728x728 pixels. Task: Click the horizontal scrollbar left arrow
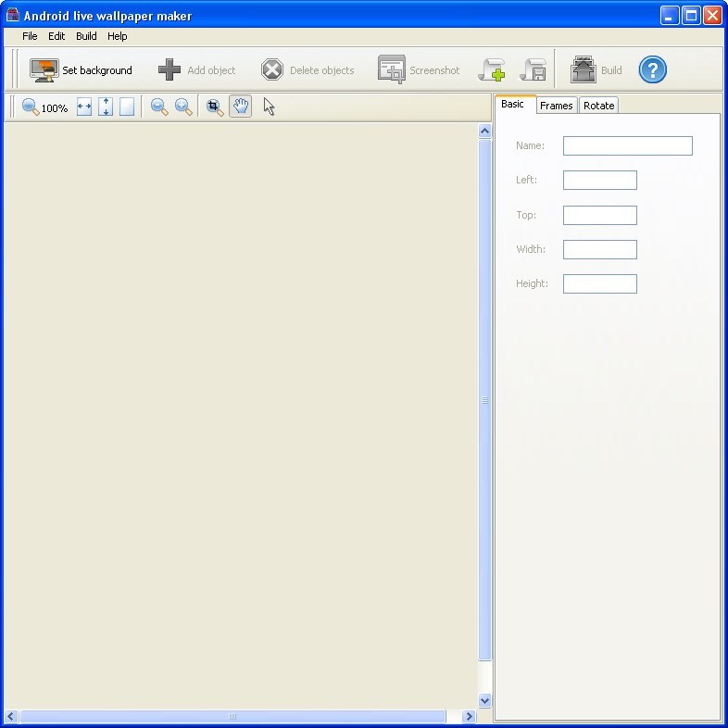click(11, 716)
